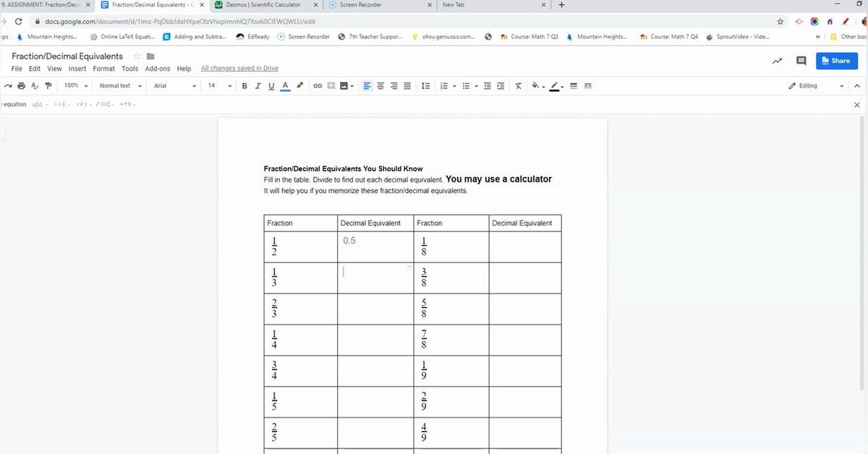
Task: Open the zoom 100% dropdown
Action: coord(75,86)
